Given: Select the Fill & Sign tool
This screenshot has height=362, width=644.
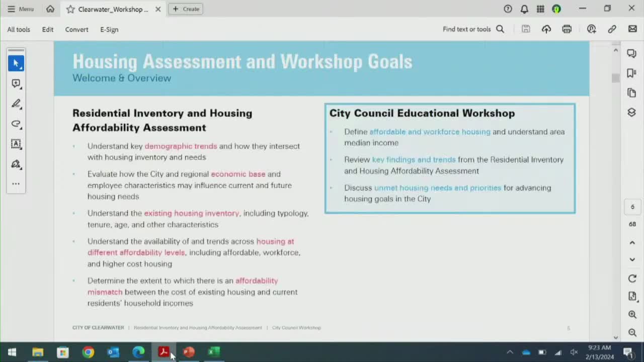Looking at the screenshot, I should 16,164.
